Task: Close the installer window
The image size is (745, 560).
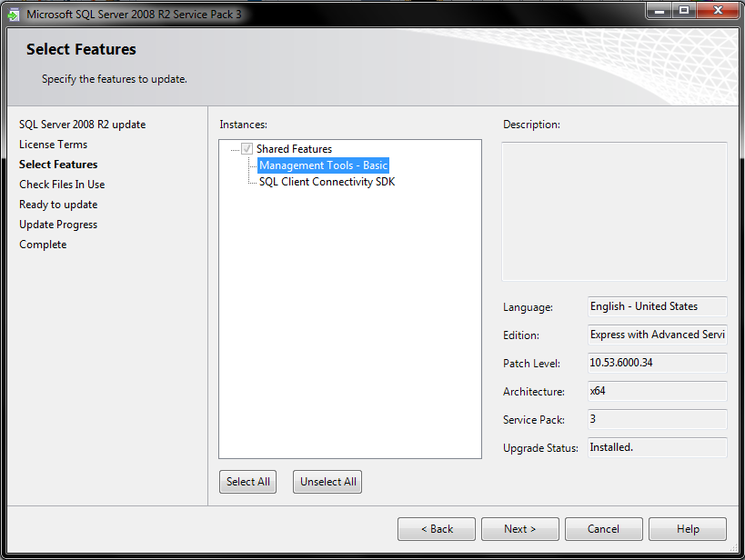Action: click(718, 10)
